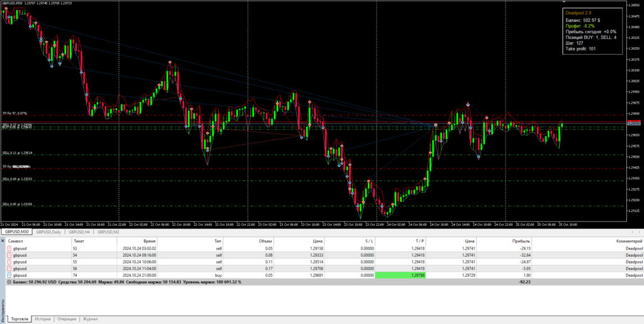644x324 pixels.
Task: Click the Позиций BUY: 1, SELL: 4 line
Action: (591, 37)
